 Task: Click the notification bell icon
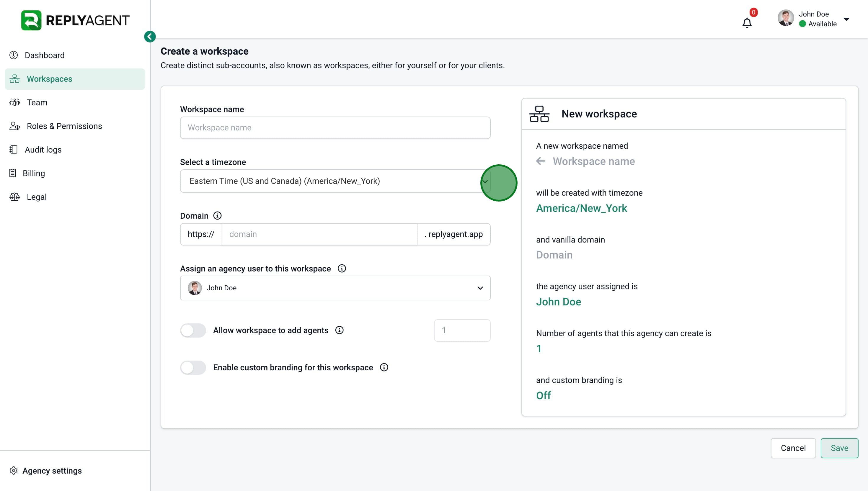click(747, 23)
